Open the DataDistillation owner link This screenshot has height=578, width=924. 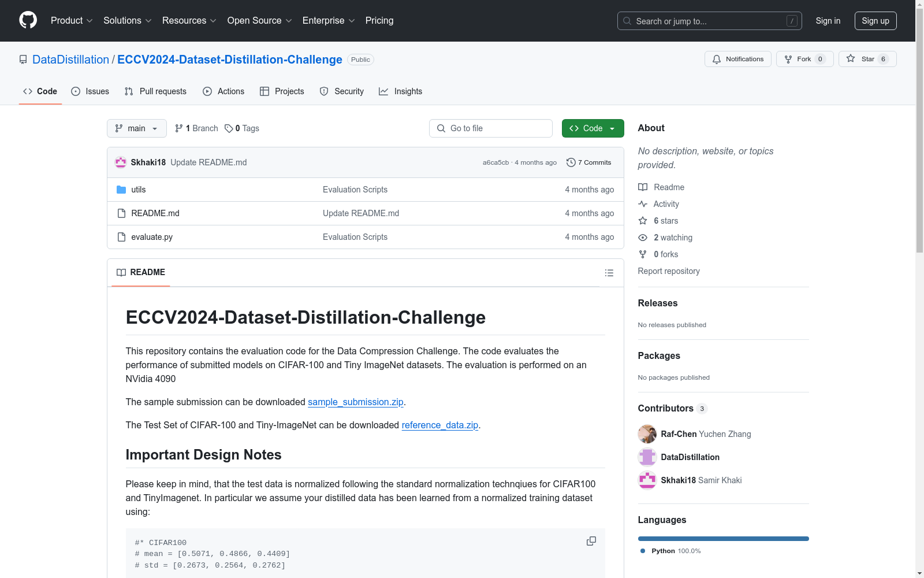click(x=70, y=60)
